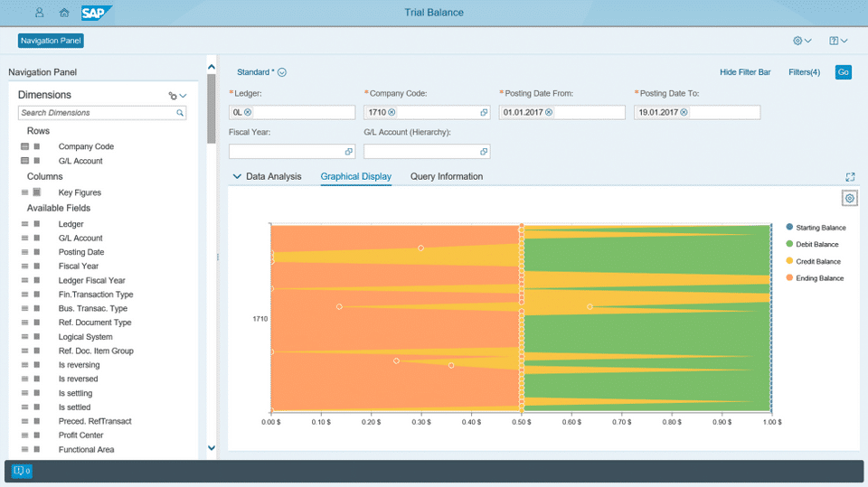This screenshot has width=868, height=487.
Task: Switch to the Data Analysis tab
Action: coord(273,176)
